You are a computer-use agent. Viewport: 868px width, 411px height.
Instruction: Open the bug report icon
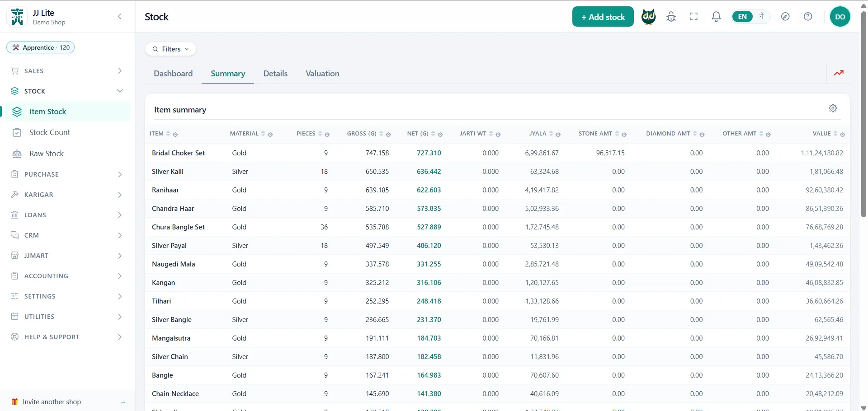pyautogui.click(x=671, y=17)
